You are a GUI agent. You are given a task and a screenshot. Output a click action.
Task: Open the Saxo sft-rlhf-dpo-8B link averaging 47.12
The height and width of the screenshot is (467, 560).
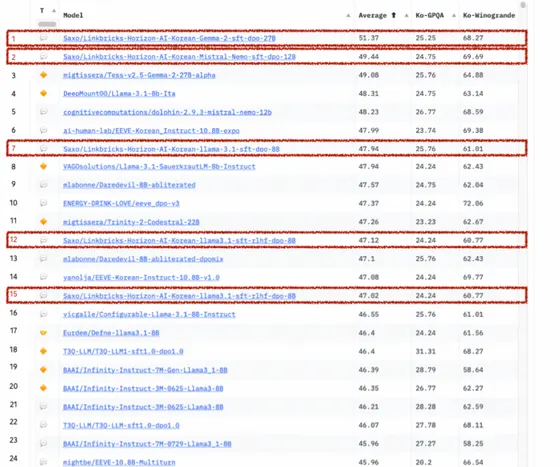pyautogui.click(x=179, y=240)
